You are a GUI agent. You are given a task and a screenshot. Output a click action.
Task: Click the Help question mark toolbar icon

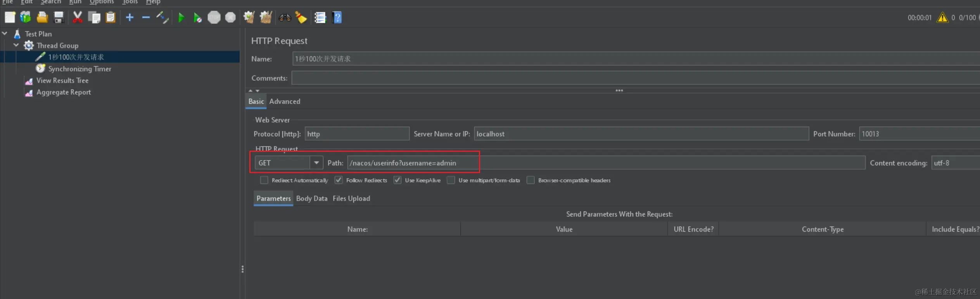pos(337,17)
